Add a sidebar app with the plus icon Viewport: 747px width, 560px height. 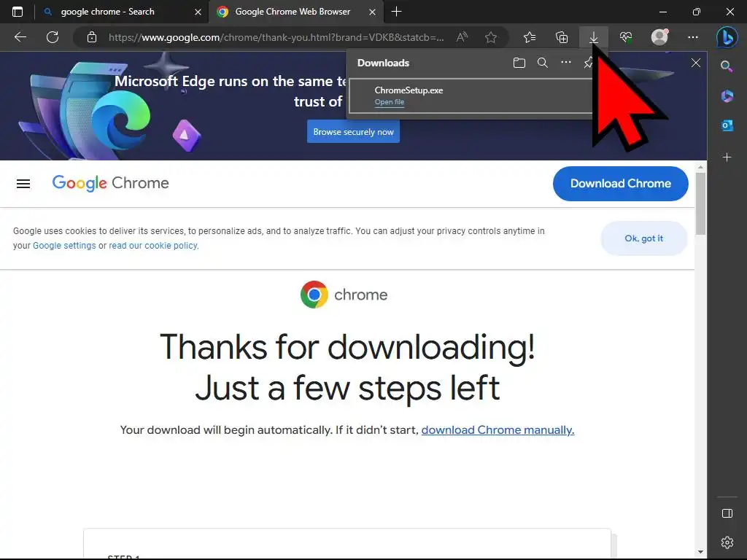(727, 157)
